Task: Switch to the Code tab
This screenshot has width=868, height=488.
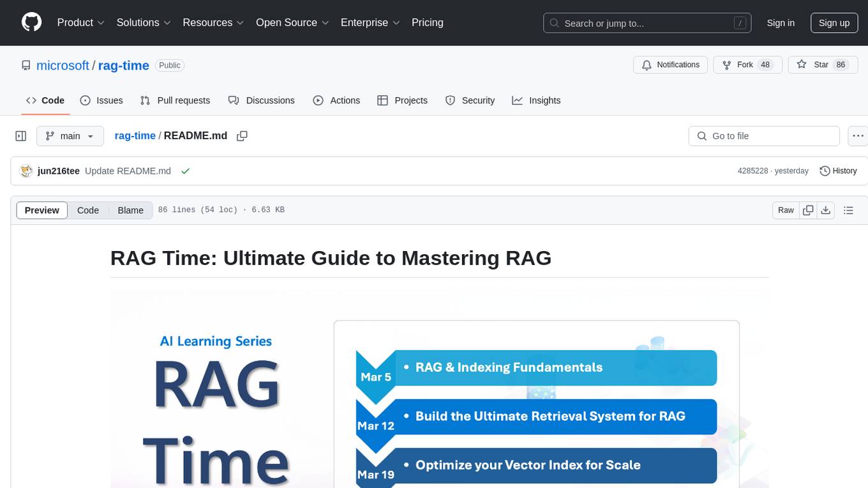Action: pos(45,100)
